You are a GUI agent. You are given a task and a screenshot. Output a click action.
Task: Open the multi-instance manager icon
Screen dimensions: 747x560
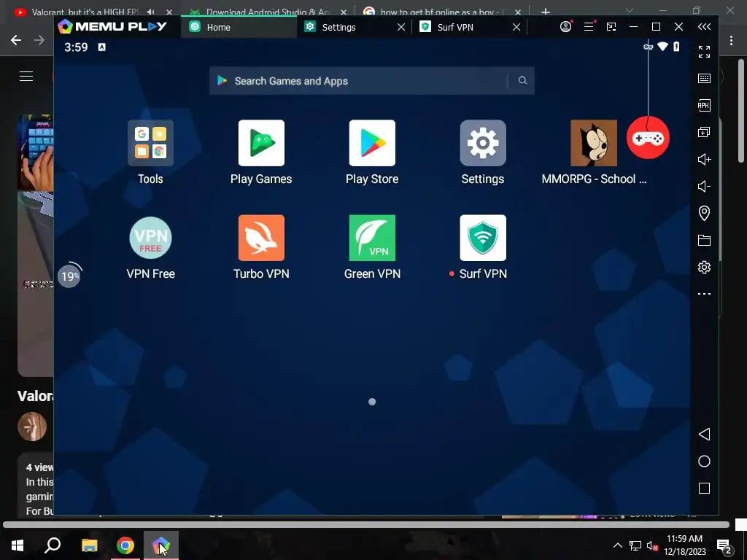[704, 132]
